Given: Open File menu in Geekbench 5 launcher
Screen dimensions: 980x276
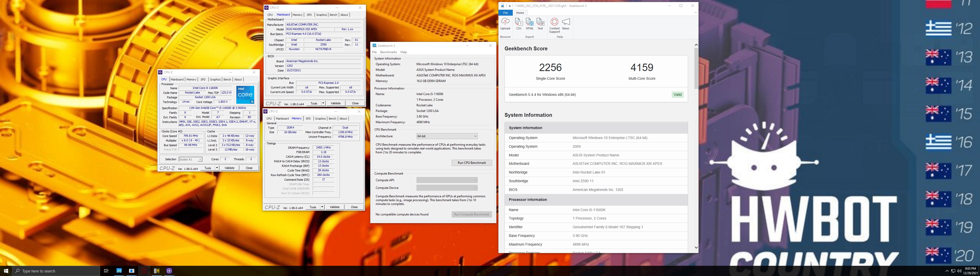Looking at the screenshot, I should click(x=374, y=52).
